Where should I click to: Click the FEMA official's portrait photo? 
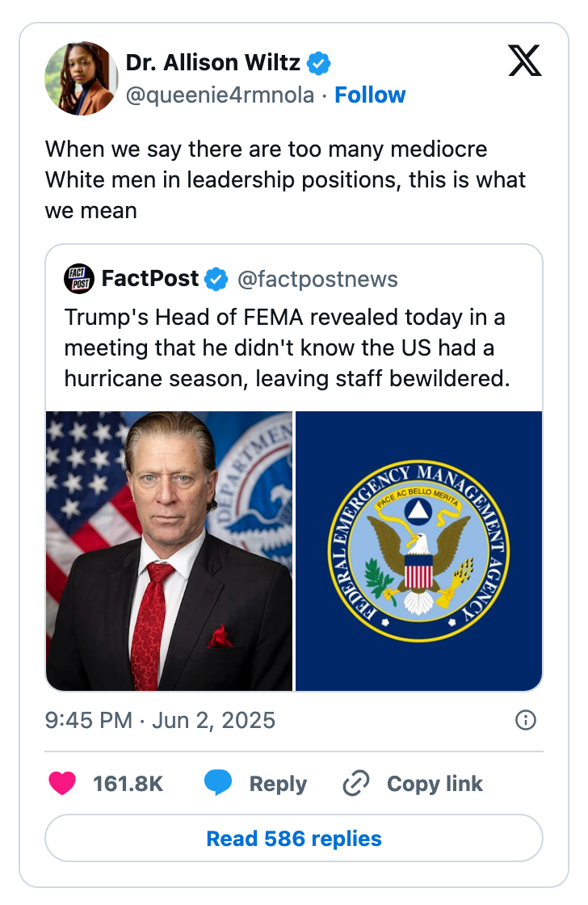point(170,551)
